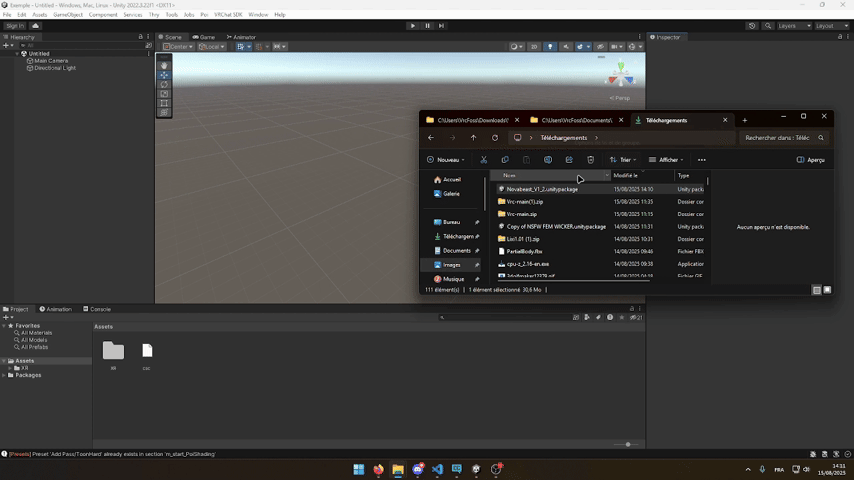Viewport: 854px width, 480px height.
Task: Click the refresh icon in File Explorer
Action: (495, 138)
